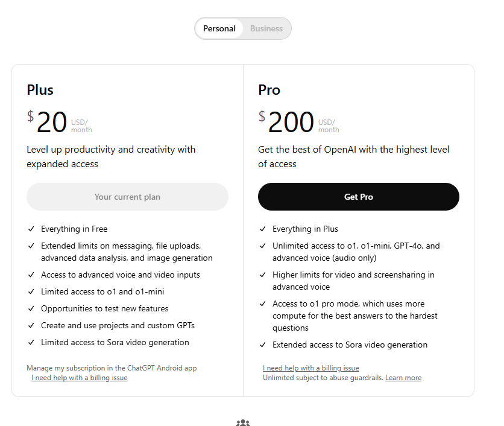Click checkmark beside "Everything in Free"
Image resolution: width=504 pixels, height=426 pixels.
click(x=31, y=229)
